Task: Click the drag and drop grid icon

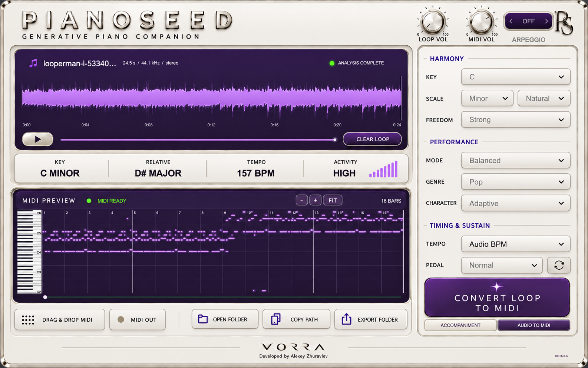Action: pos(28,320)
